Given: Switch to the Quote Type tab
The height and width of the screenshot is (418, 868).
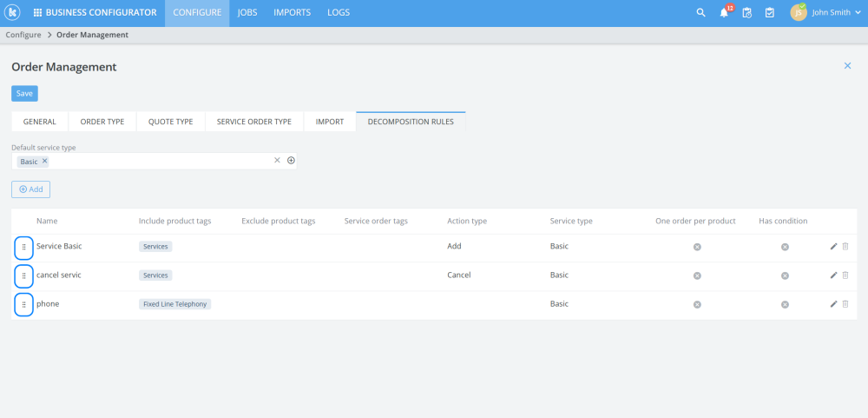Looking at the screenshot, I should 170,122.
